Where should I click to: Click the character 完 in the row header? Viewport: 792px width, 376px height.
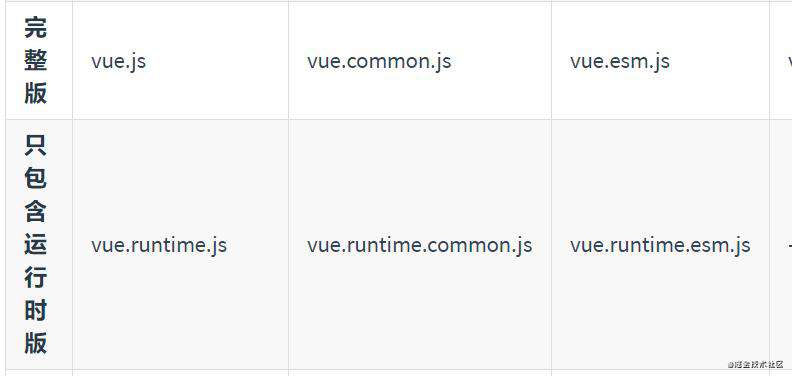(35, 27)
